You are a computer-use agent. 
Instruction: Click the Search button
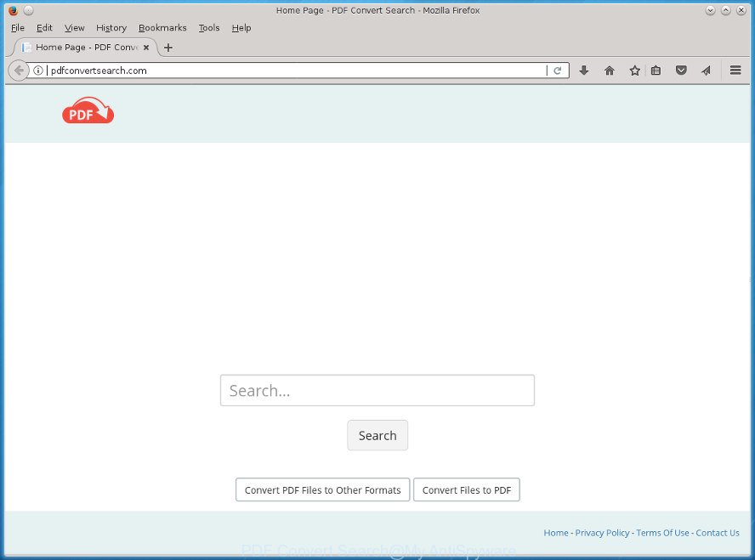click(x=377, y=435)
